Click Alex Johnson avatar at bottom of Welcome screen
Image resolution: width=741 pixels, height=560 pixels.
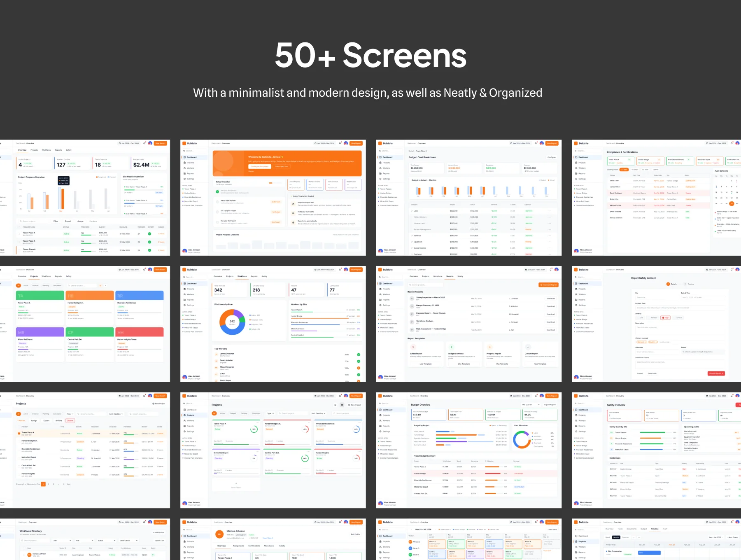pos(185,250)
